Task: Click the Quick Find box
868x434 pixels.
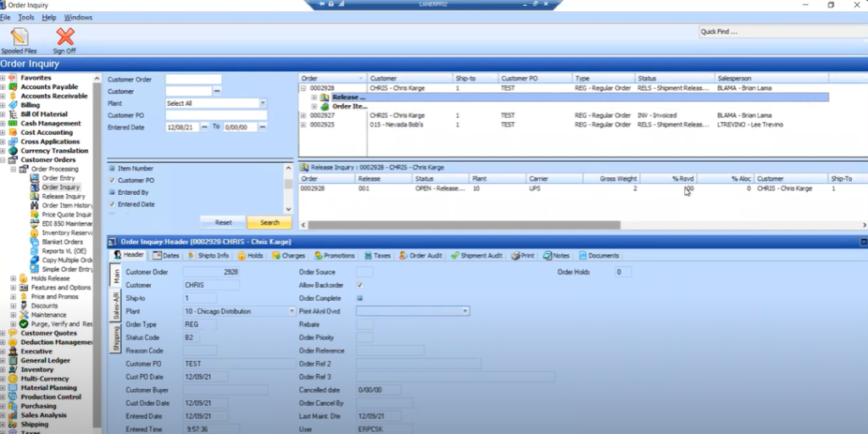Action: coord(782,31)
